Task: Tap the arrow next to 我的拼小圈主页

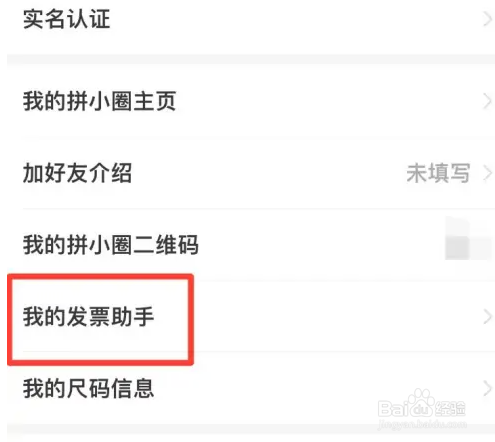Action: [487, 101]
